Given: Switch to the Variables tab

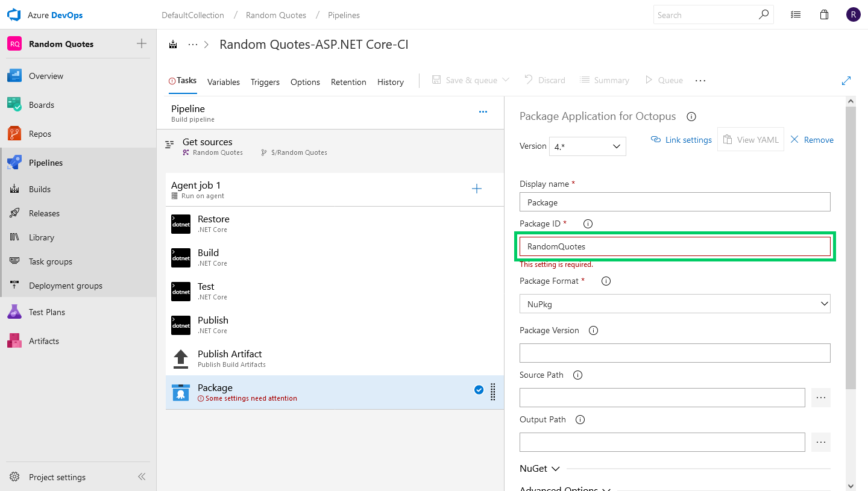Looking at the screenshot, I should coord(224,82).
